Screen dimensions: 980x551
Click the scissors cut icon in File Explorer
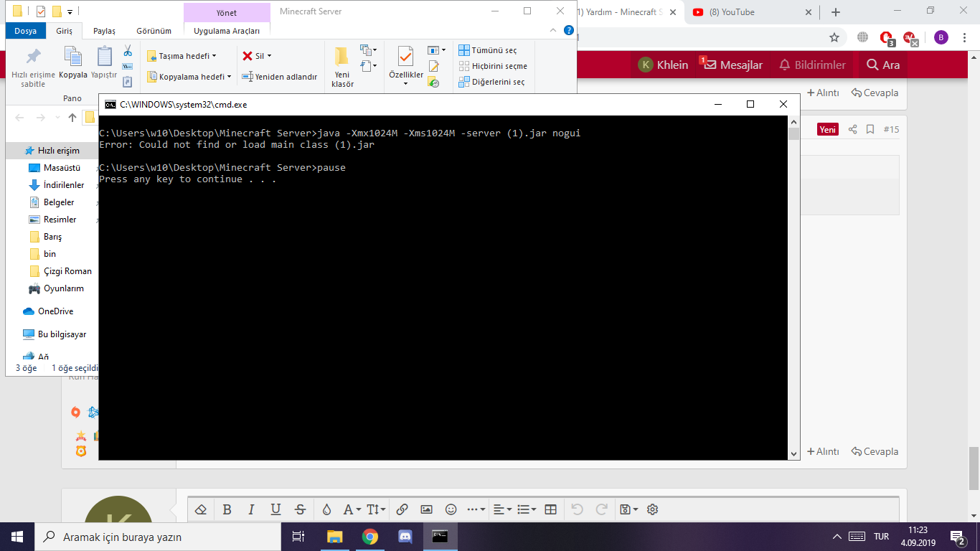[128, 51]
